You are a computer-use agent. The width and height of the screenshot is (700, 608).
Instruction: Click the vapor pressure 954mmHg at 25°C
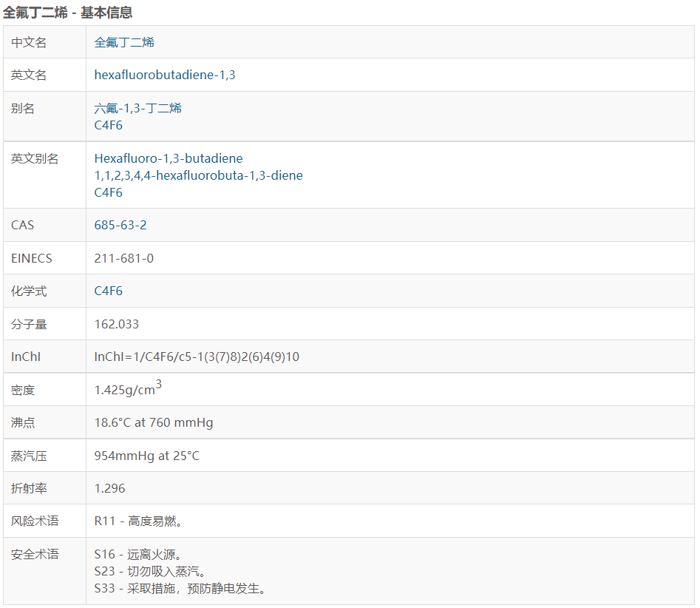147,456
